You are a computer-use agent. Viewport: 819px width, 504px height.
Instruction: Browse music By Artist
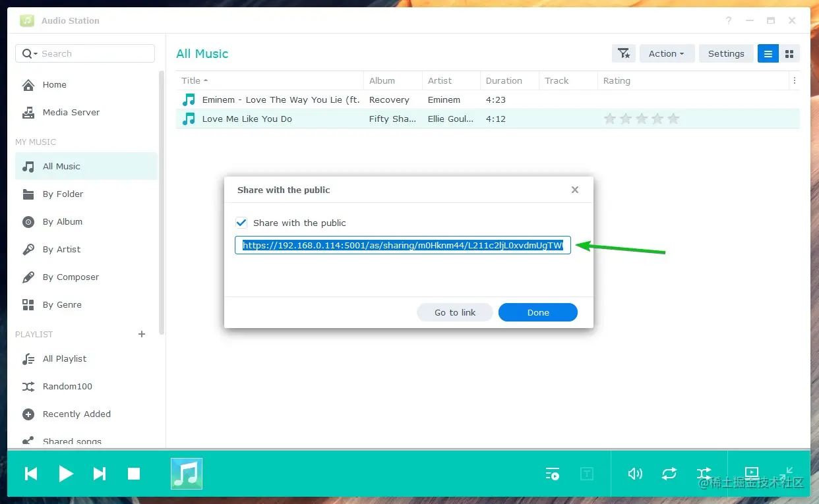[x=29, y=249]
